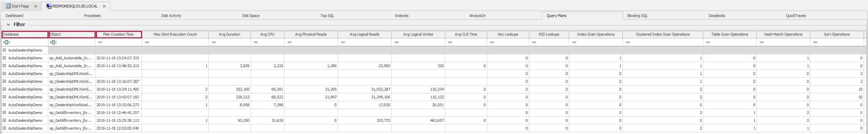Image resolution: width=868 pixels, height=134 pixels.
Task: Click the Avg CLR Time equals filter icon
Action: (x=450, y=42)
